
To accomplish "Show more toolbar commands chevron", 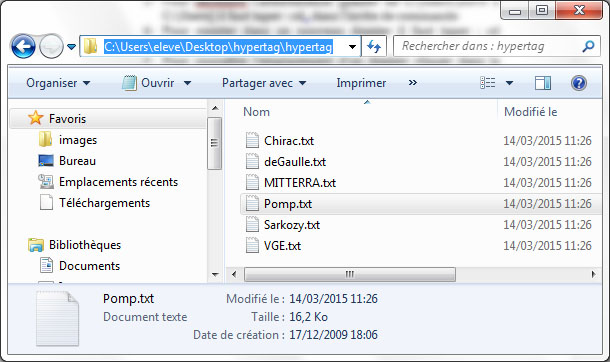I will point(413,82).
